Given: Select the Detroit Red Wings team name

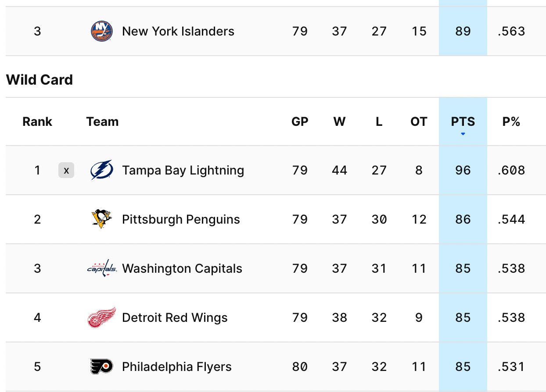Looking at the screenshot, I should pyautogui.click(x=175, y=317).
